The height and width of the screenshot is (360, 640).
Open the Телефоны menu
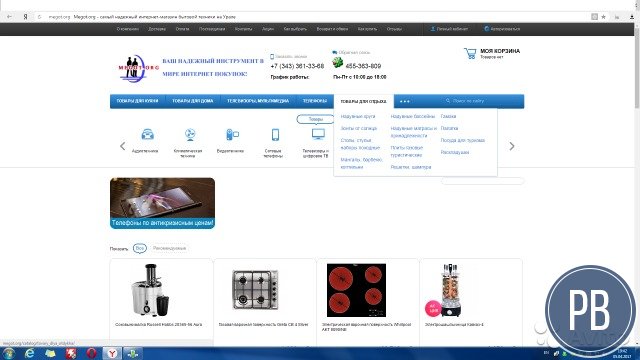click(x=315, y=101)
